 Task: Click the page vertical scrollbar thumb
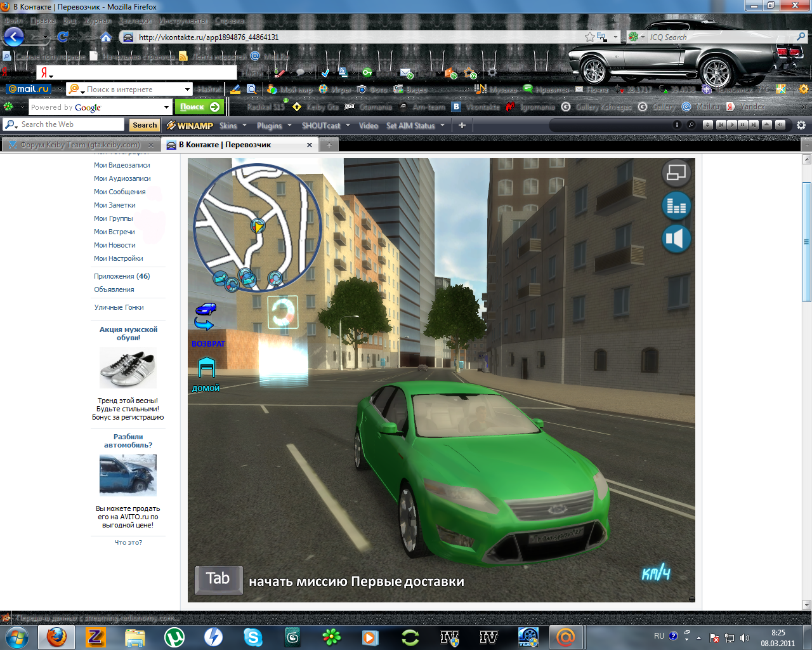point(807,241)
